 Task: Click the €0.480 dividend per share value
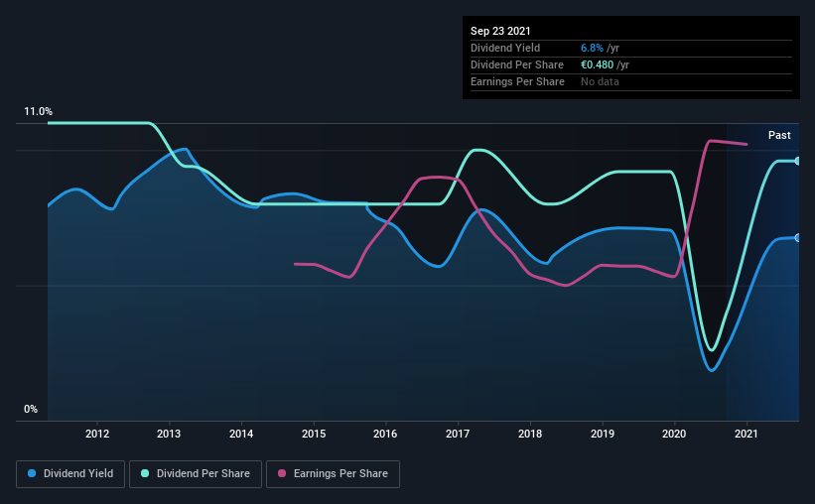(x=598, y=64)
